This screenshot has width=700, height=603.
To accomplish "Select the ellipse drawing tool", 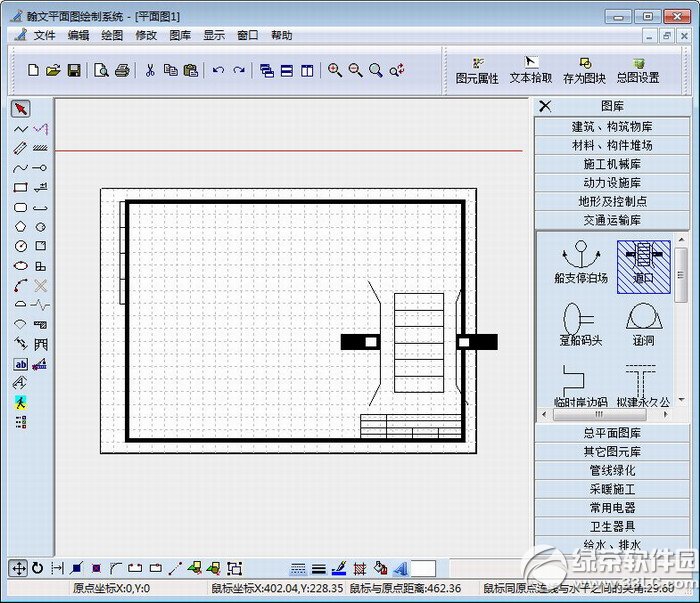I will [x=21, y=266].
